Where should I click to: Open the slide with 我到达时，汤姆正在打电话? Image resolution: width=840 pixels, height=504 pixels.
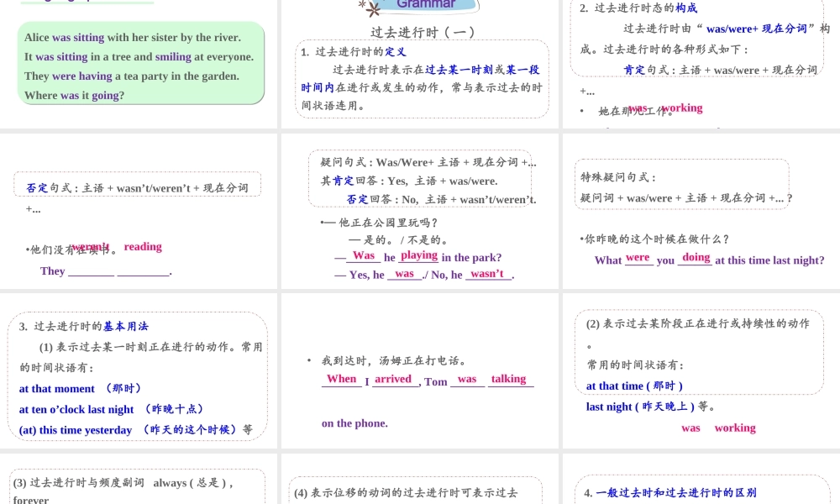(420, 370)
